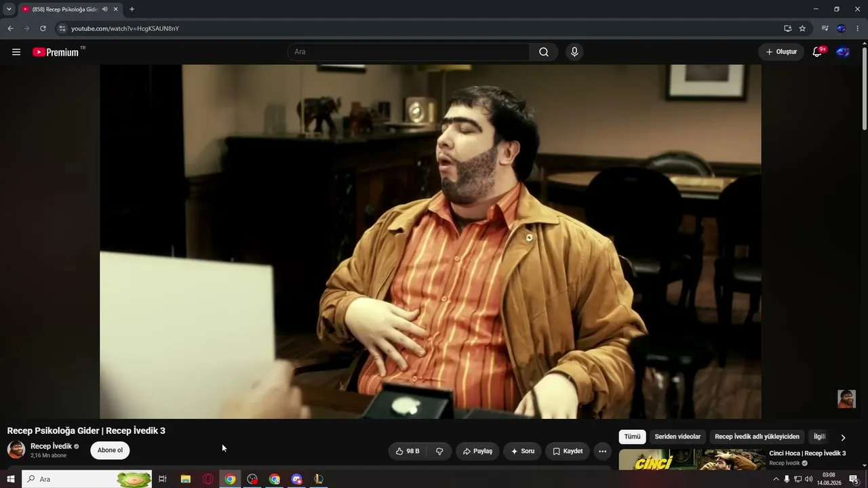The width and height of the screenshot is (868, 488).
Task: Open the YouTube guide hamburger menu
Action: tap(16, 52)
